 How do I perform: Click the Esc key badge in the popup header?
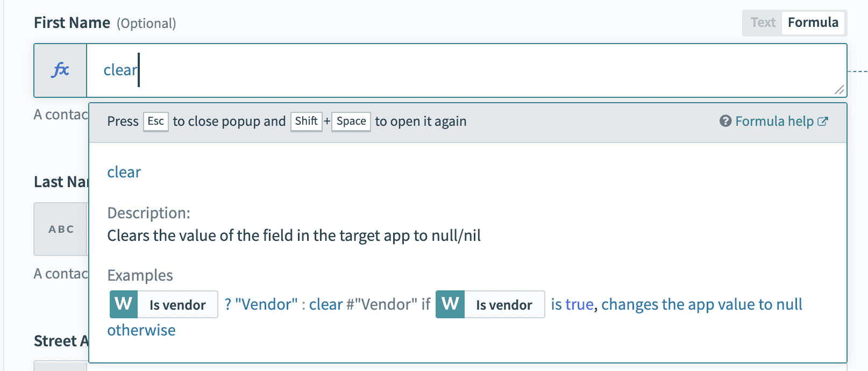[x=155, y=122]
